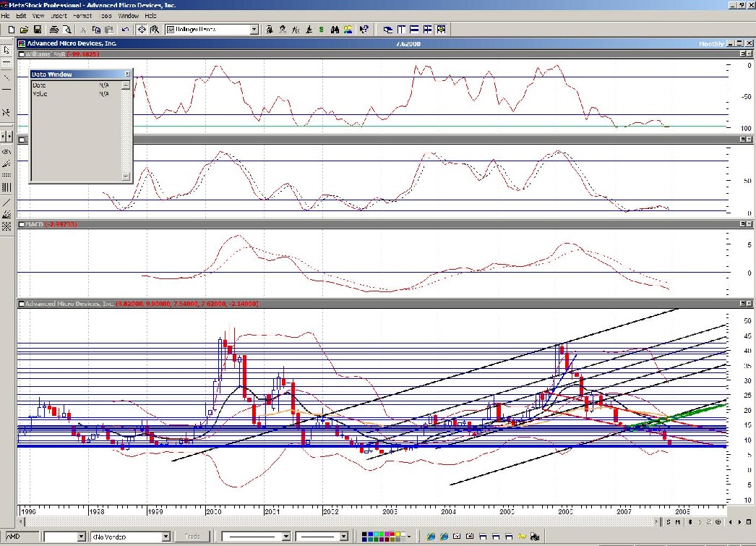Pick the red color swatch in palette
Image resolution: width=756 pixels, height=546 pixels.
click(x=392, y=534)
